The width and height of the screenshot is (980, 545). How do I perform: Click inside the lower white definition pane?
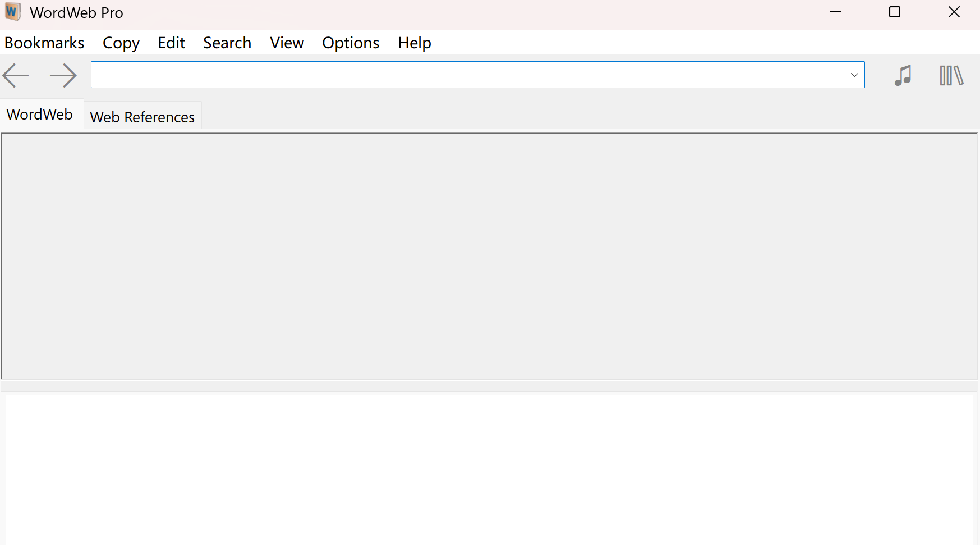point(490,469)
